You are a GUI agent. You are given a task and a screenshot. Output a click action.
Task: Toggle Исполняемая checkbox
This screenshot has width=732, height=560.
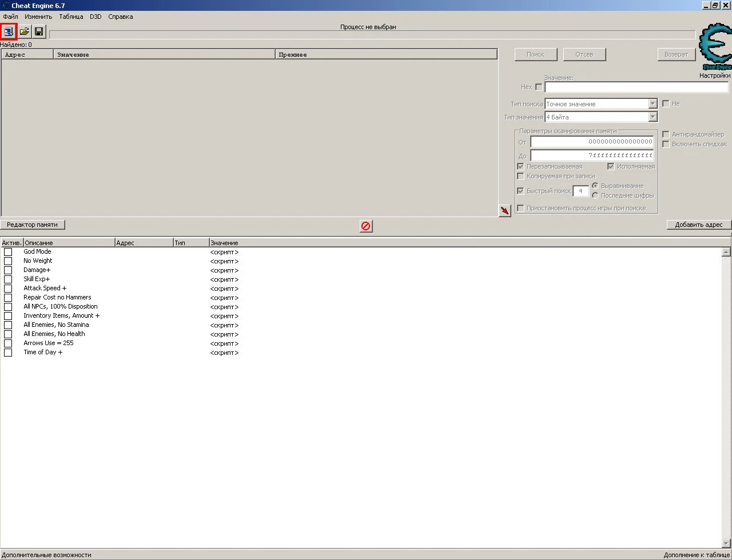pos(611,166)
